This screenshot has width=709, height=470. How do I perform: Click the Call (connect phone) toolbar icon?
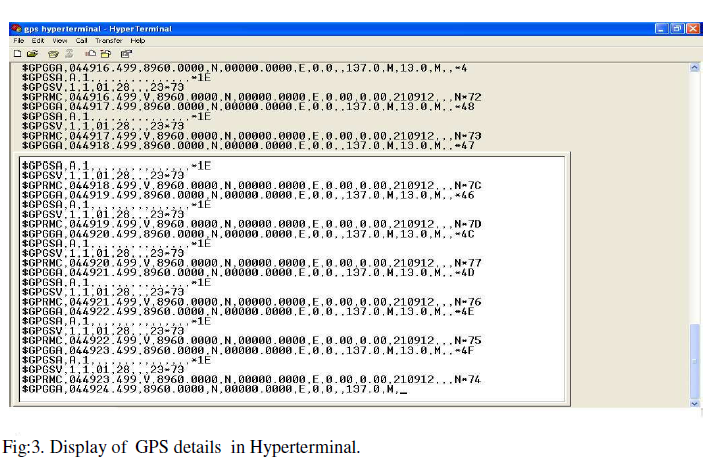(x=53, y=54)
